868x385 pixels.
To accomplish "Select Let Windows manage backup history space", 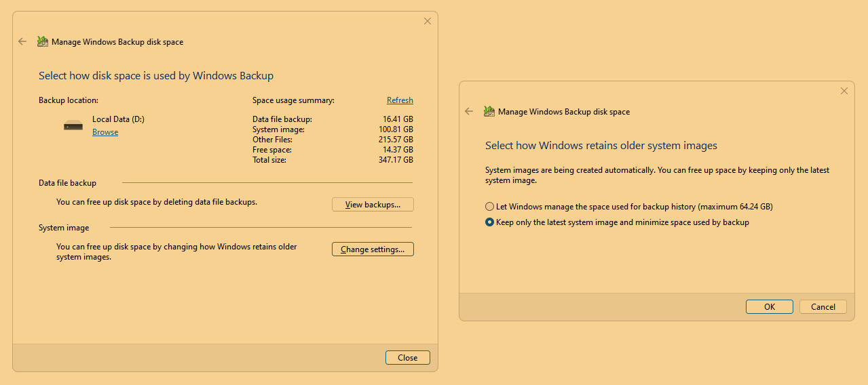I will point(490,207).
